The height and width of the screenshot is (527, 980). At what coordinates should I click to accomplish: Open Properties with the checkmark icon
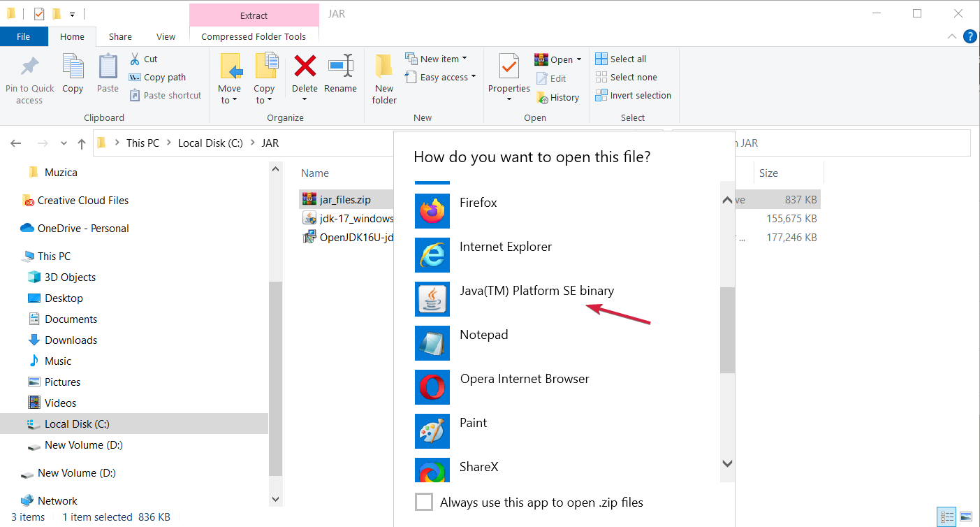(x=509, y=66)
